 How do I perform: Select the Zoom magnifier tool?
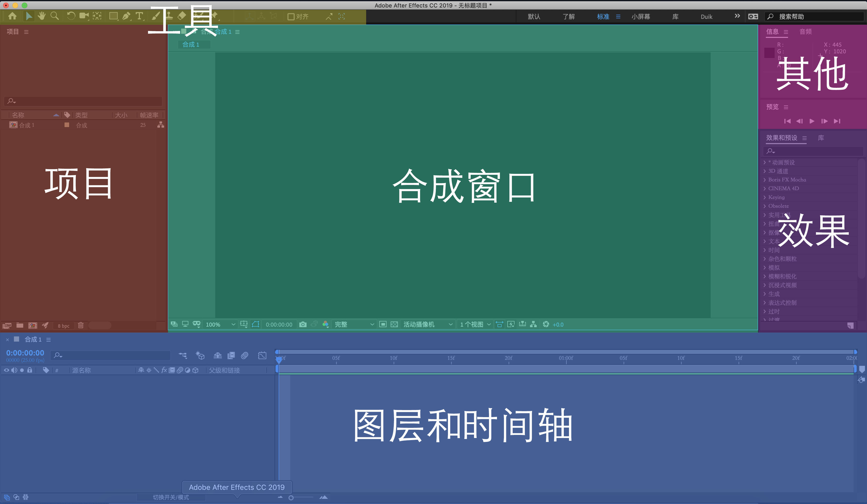coord(54,16)
